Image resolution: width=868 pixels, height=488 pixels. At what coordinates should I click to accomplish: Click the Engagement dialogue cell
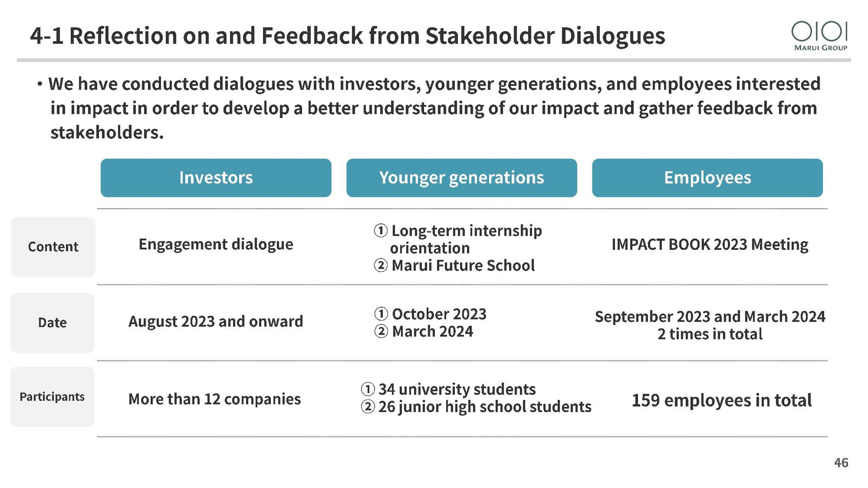coord(216,244)
